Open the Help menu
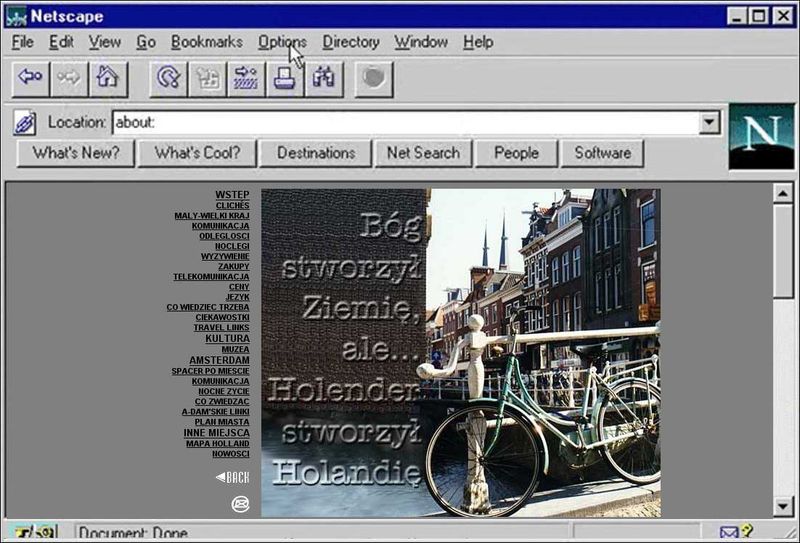Image resolution: width=800 pixels, height=543 pixels. pos(478,42)
